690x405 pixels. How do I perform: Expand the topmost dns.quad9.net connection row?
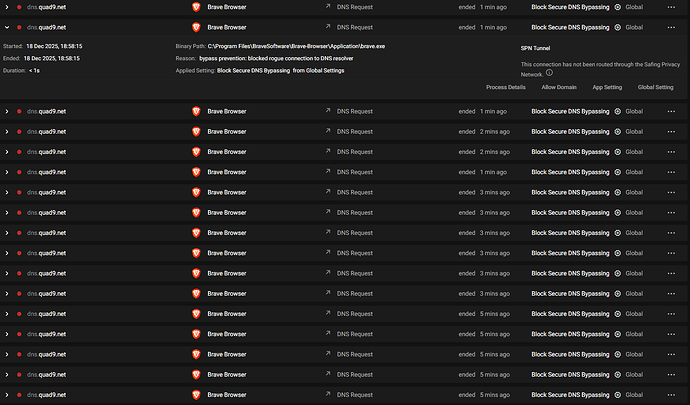coord(7,6)
